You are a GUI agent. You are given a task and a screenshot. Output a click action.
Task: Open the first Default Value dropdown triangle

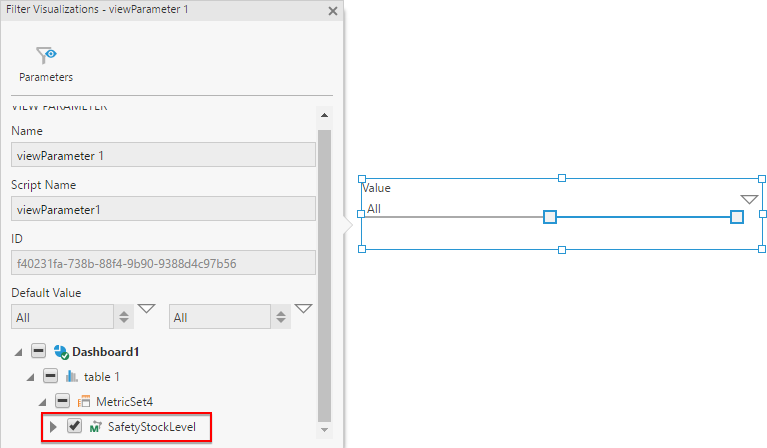pos(146,309)
